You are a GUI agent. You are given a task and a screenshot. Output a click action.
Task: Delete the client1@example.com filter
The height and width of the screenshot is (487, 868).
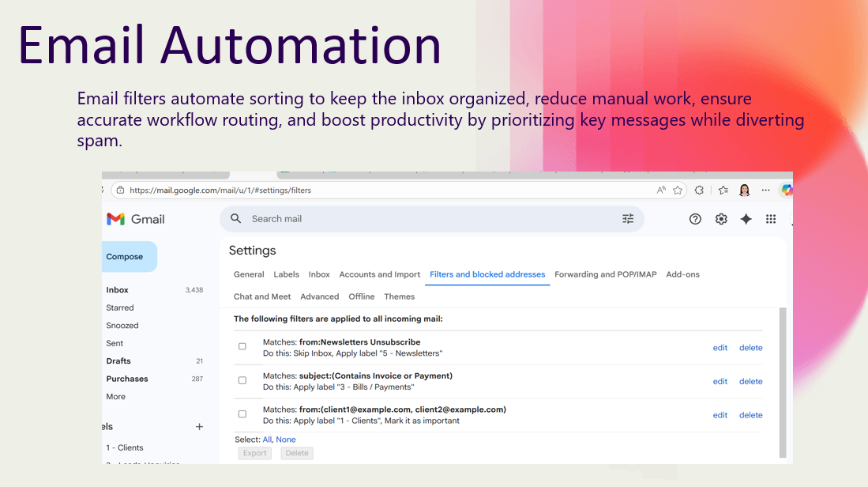pyautogui.click(x=750, y=416)
